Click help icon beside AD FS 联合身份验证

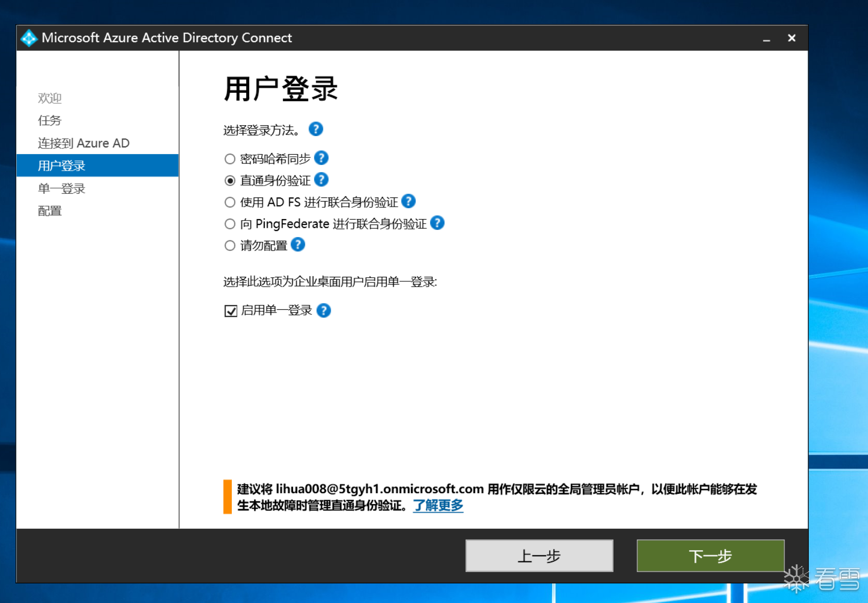click(409, 201)
